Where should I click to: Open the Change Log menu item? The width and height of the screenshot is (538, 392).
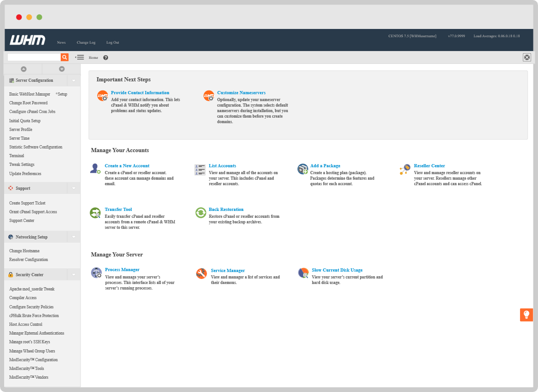86,42
